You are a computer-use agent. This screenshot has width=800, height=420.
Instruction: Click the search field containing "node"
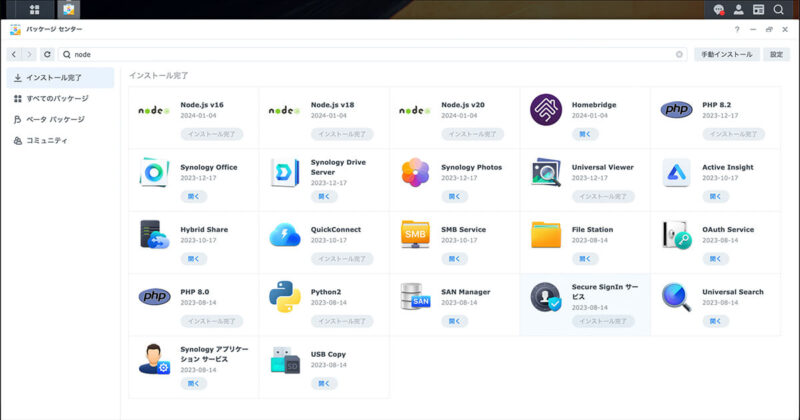click(372, 54)
